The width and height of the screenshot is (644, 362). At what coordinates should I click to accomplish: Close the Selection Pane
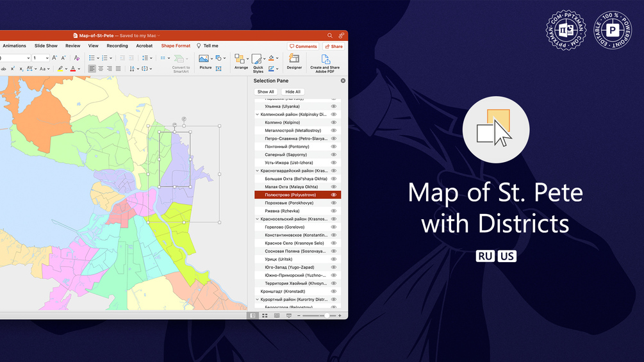343,81
